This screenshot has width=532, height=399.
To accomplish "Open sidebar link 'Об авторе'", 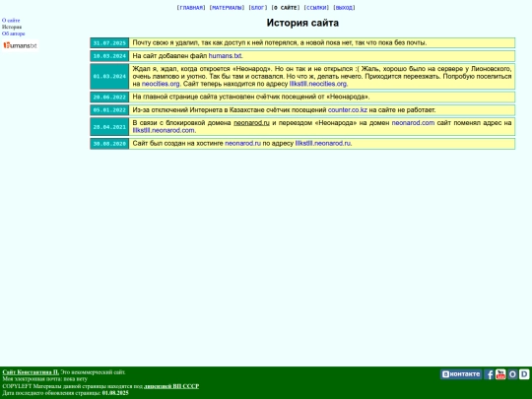I will pyautogui.click(x=13, y=33).
